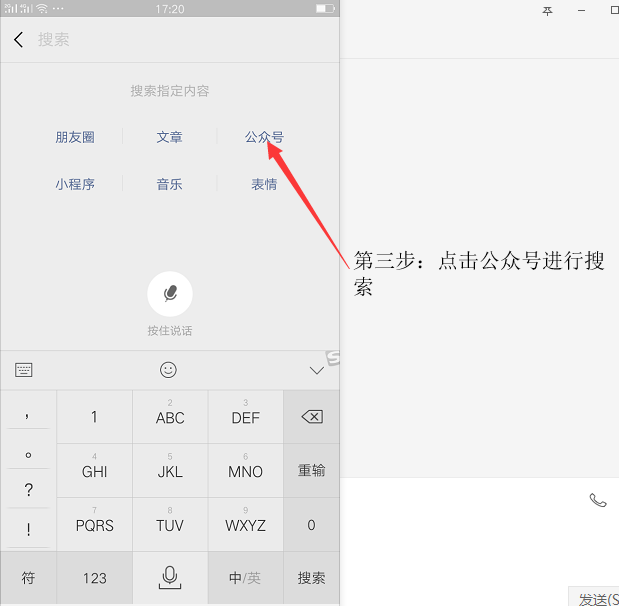Image resolution: width=619 pixels, height=606 pixels.
Task: Tap the PQRS key
Action: [94, 524]
